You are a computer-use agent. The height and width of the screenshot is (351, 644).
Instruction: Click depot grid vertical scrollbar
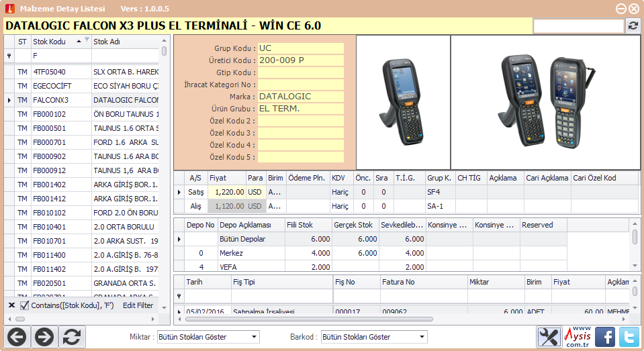(635, 237)
